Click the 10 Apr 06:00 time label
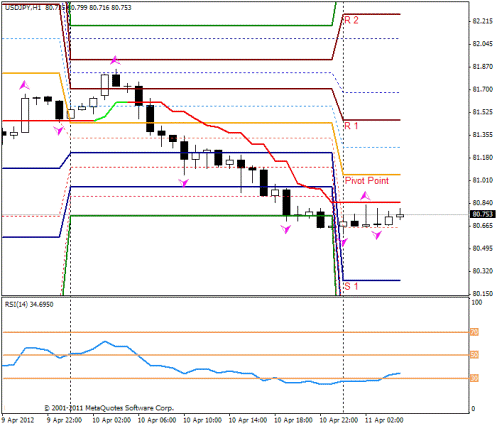Screen dimensions: 497x426 pos(157,420)
